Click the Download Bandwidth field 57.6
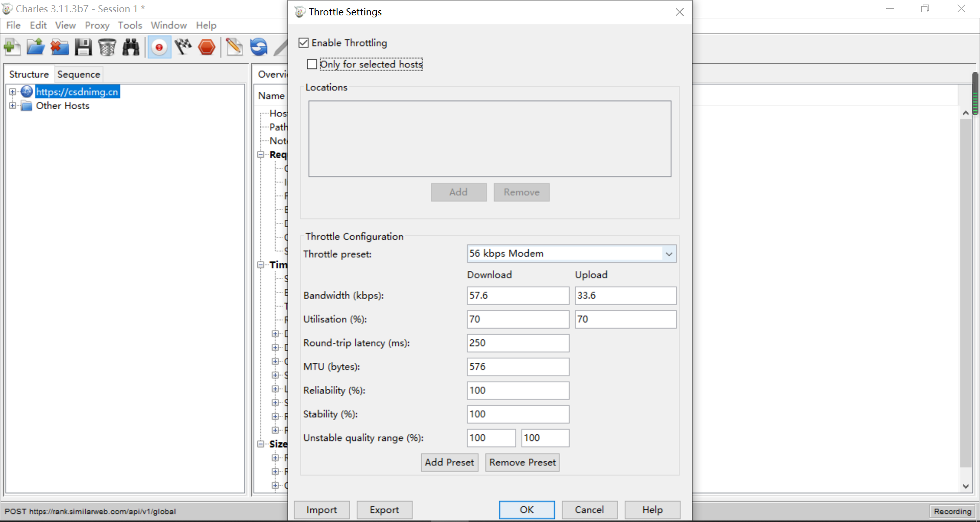 518,295
